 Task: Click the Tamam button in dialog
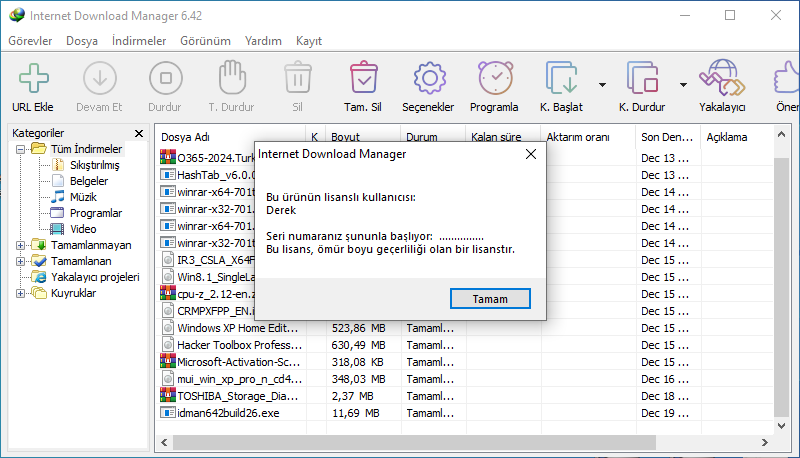pyautogui.click(x=490, y=299)
